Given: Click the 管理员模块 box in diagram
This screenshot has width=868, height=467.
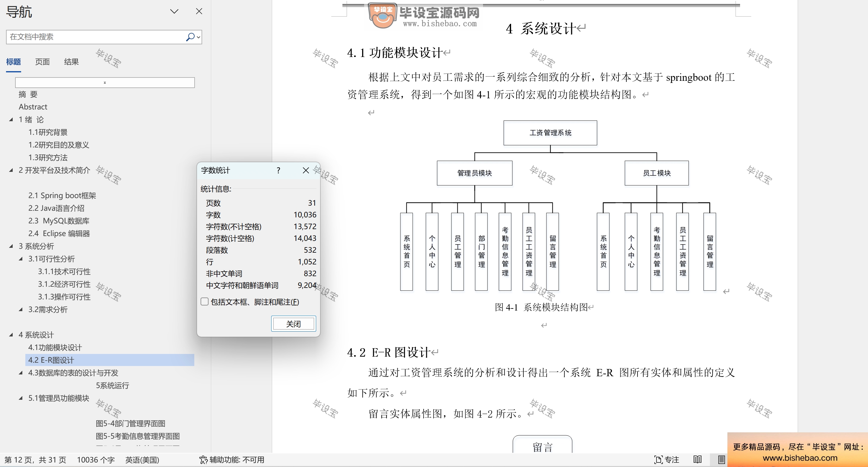Looking at the screenshot, I should point(475,173).
